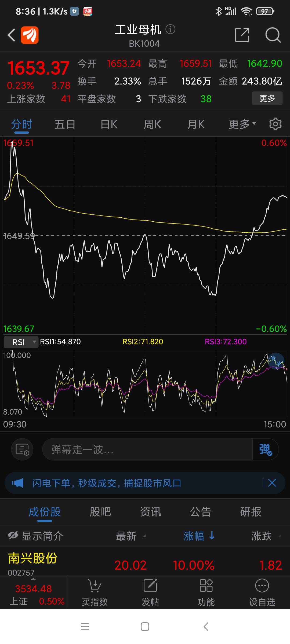
Task: Tap the 弹幕走一波 input field
Action: click(147, 449)
